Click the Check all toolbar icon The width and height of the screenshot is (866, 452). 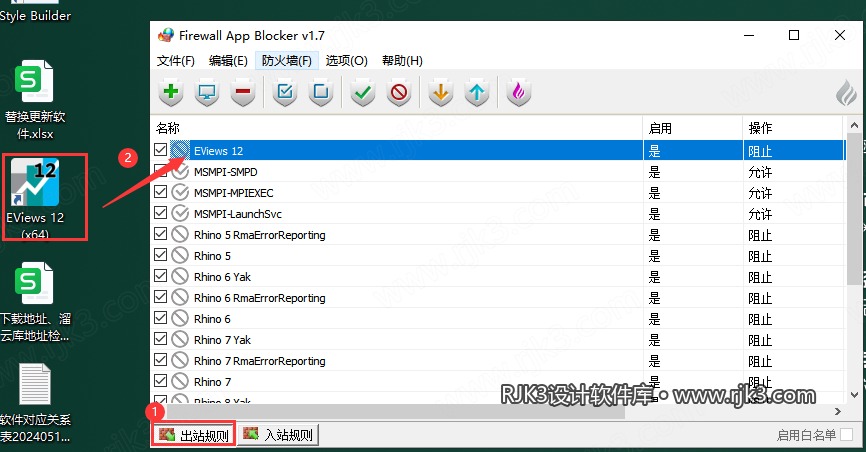[285, 92]
